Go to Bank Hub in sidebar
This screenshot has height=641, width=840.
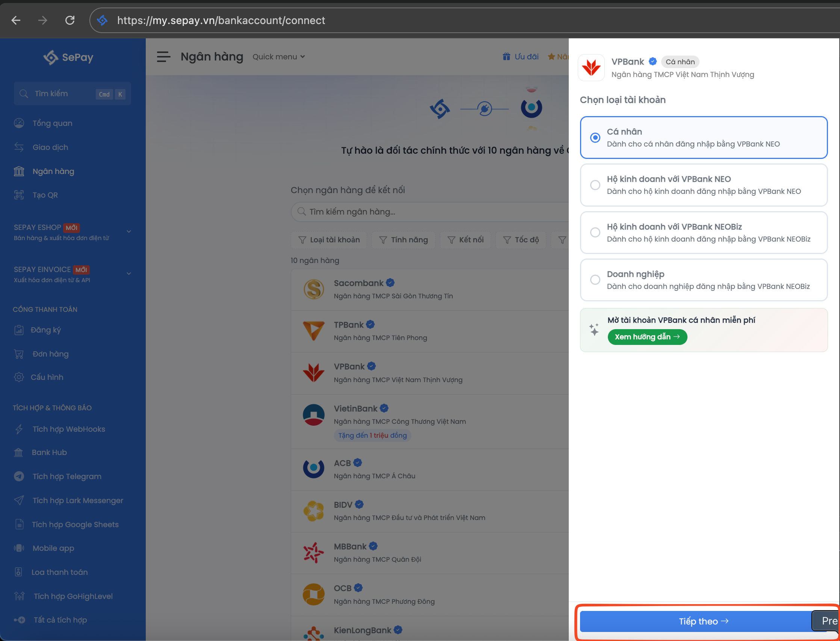pos(49,452)
